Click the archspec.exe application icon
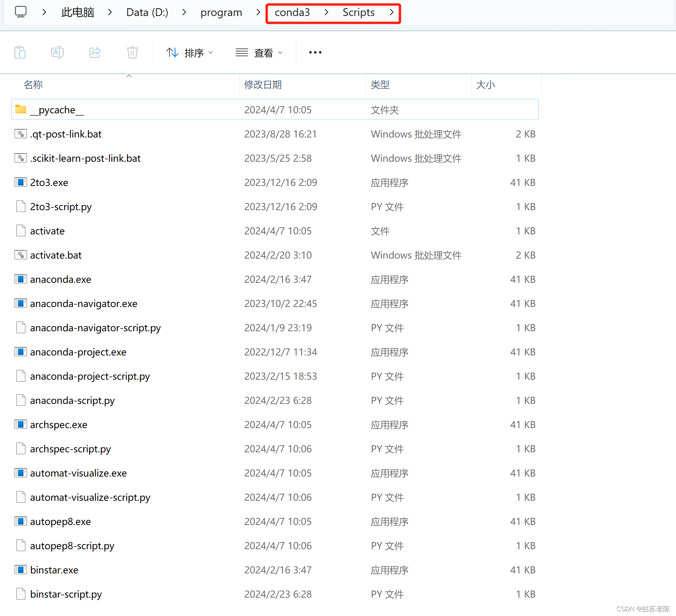 pos(21,424)
